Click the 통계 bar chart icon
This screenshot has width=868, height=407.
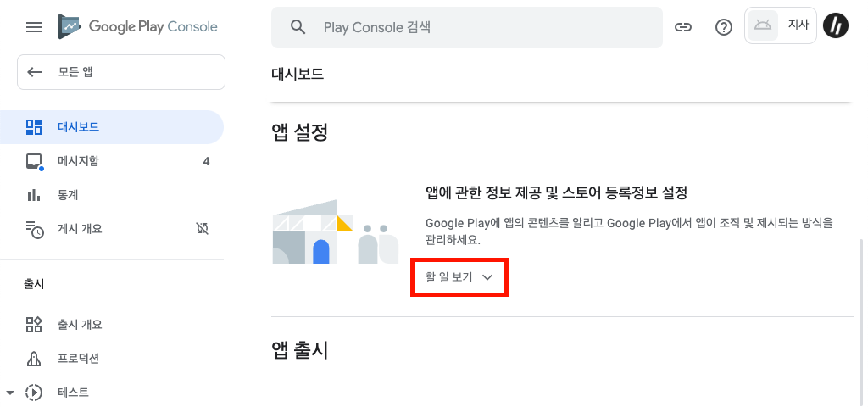pyautogui.click(x=34, y=195)
